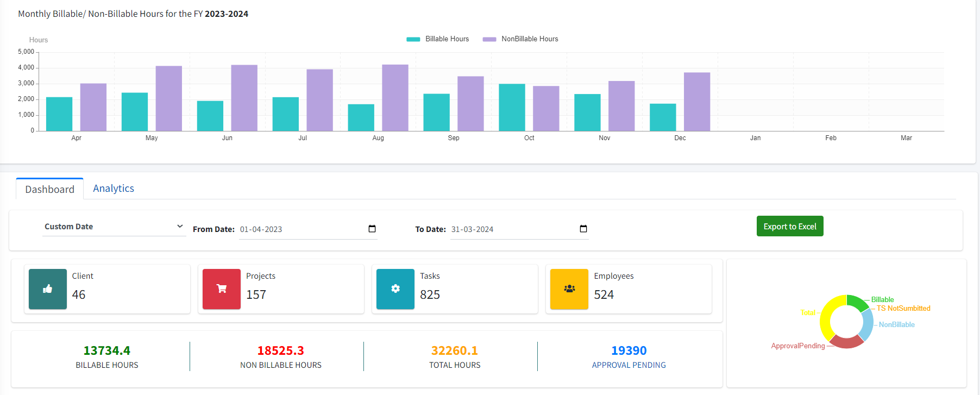This screenshot has width=980, height=395.
Task: Click the From Date input field
Action: tap(308, 229)
